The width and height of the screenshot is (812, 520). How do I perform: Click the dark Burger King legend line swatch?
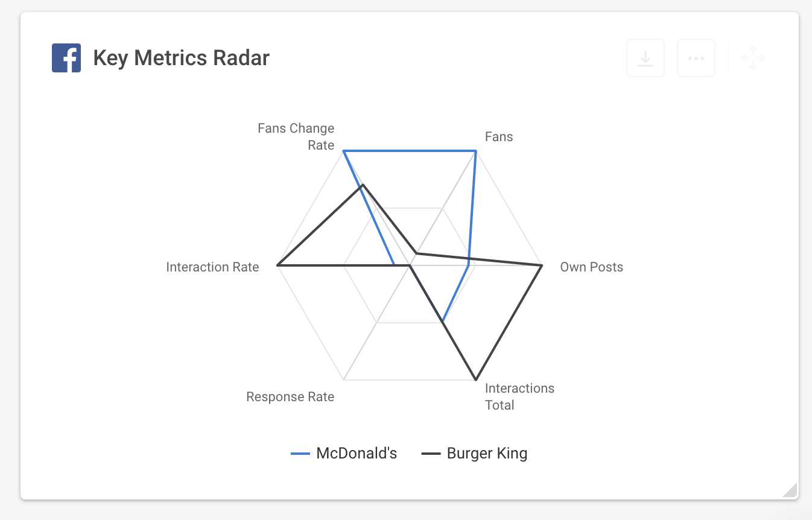(431, 454)
